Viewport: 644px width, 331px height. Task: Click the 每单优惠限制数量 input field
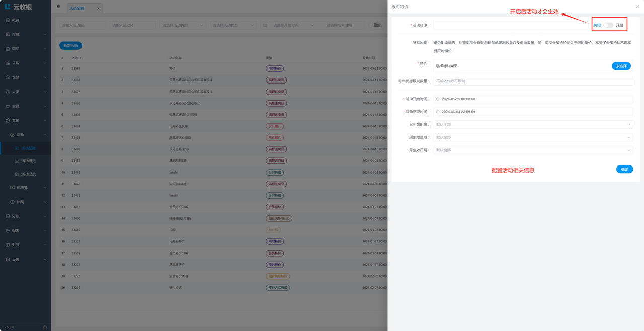[533, 81]
